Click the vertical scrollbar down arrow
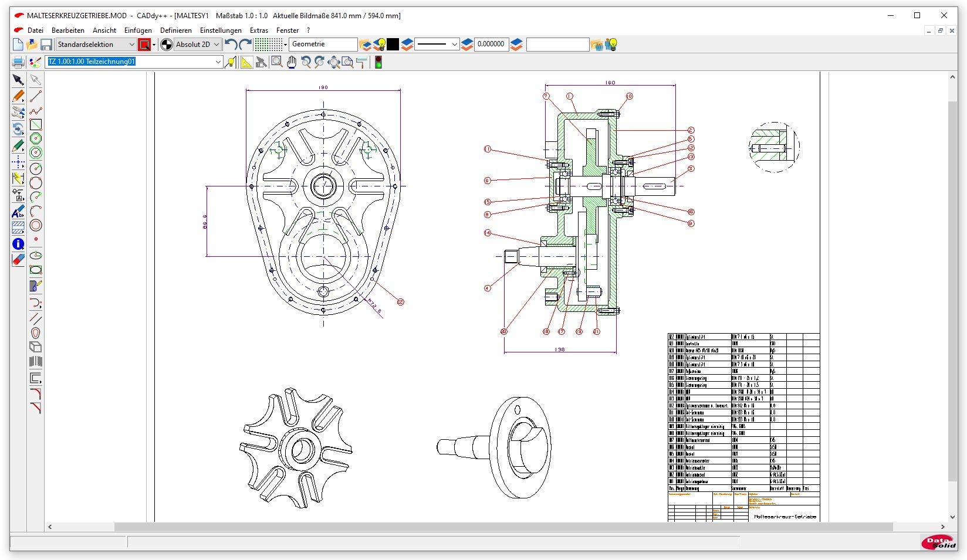This screenshot has height=560, width=967. click(x=952, y=517)
